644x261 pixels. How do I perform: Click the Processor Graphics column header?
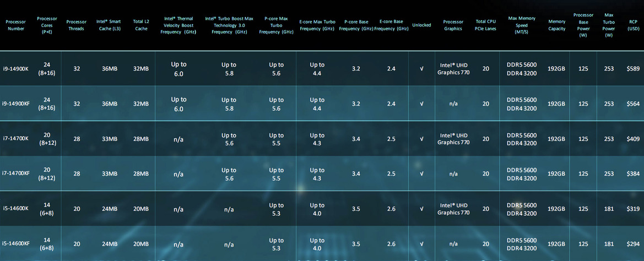coord(453,25)
